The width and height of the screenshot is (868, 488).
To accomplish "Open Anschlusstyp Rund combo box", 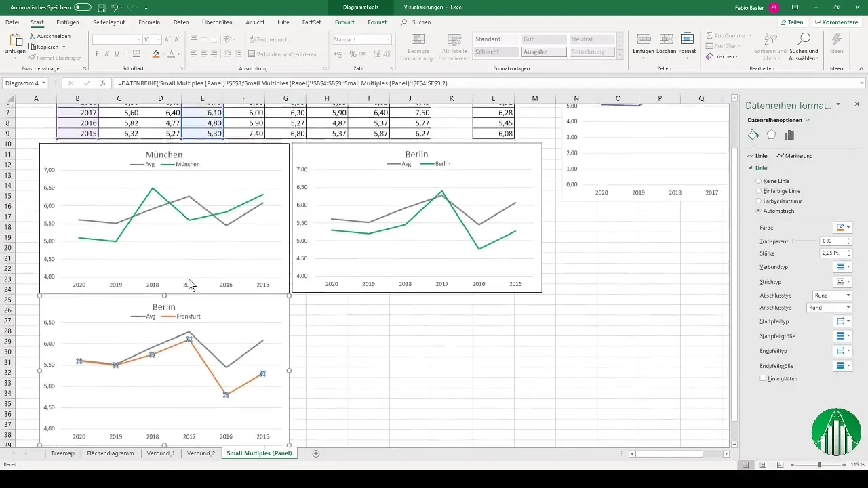I will pyautogui.click(x=829, y=308).
